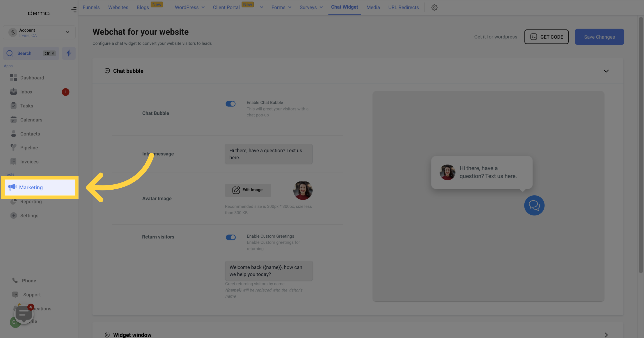
Task: Open the Account location dropdown
Action: (x=39, y=32)
